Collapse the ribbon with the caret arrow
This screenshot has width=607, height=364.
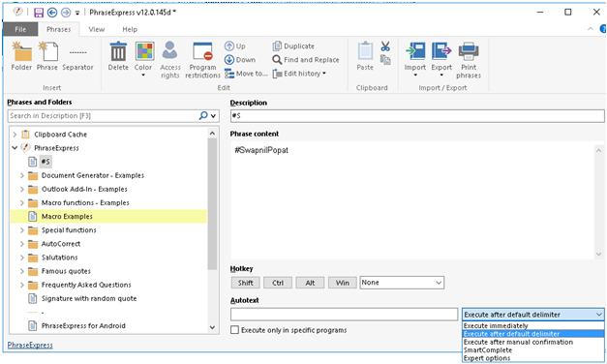click(x=591, y=29)
